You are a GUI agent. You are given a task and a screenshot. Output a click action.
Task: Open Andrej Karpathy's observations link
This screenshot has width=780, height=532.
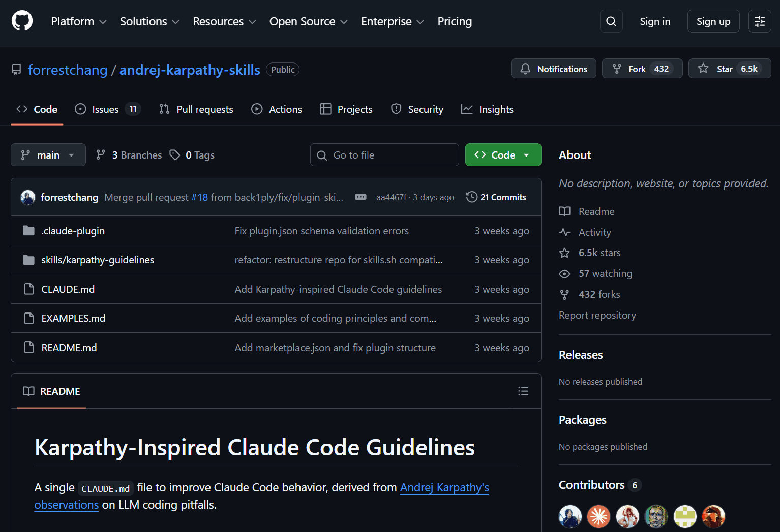click(444, 487)
